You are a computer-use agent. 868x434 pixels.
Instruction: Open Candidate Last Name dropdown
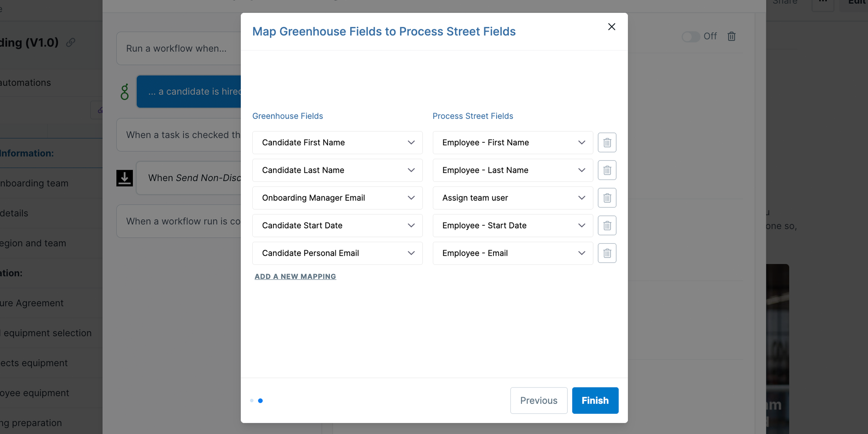pyautogui.click(x=337, y=170)
